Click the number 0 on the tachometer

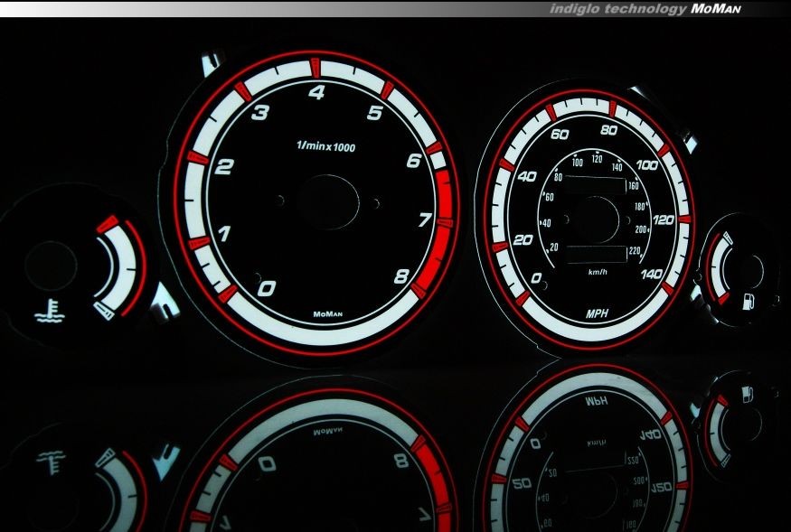point(267,288)
